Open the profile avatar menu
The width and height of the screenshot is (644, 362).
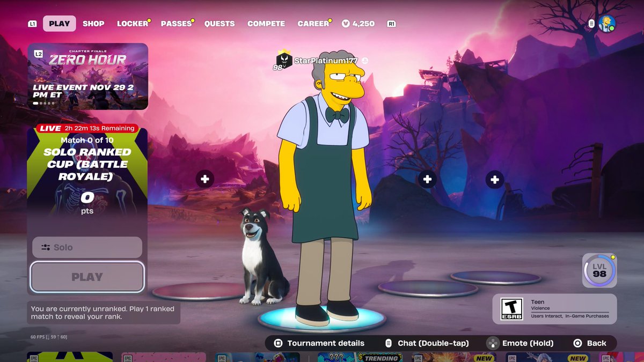(607, 24)
